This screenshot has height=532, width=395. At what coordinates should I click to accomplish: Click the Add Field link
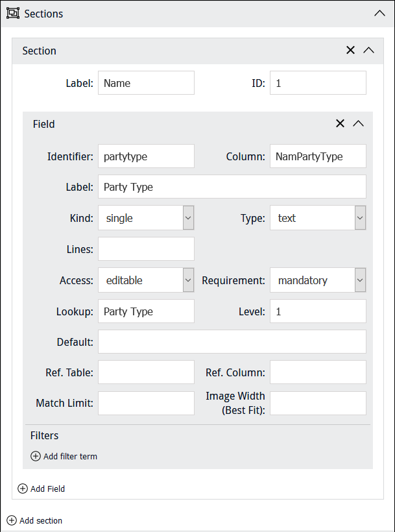coord(47,489)
